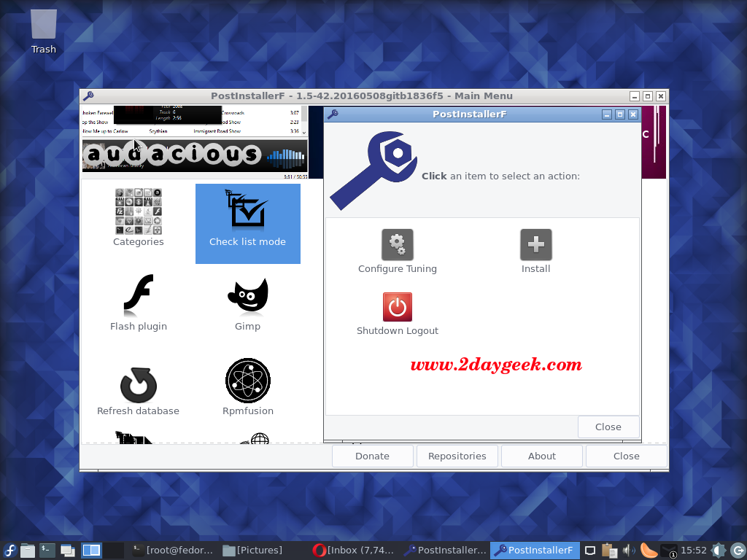
Task: Open the clipboard manager tray icon
Action: coord(609,551)
